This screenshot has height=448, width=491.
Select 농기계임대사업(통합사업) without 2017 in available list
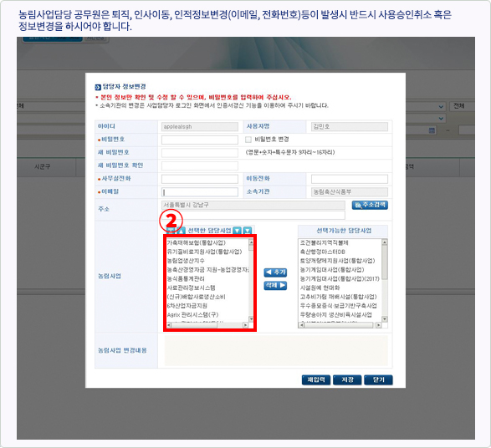coord(332,270)
